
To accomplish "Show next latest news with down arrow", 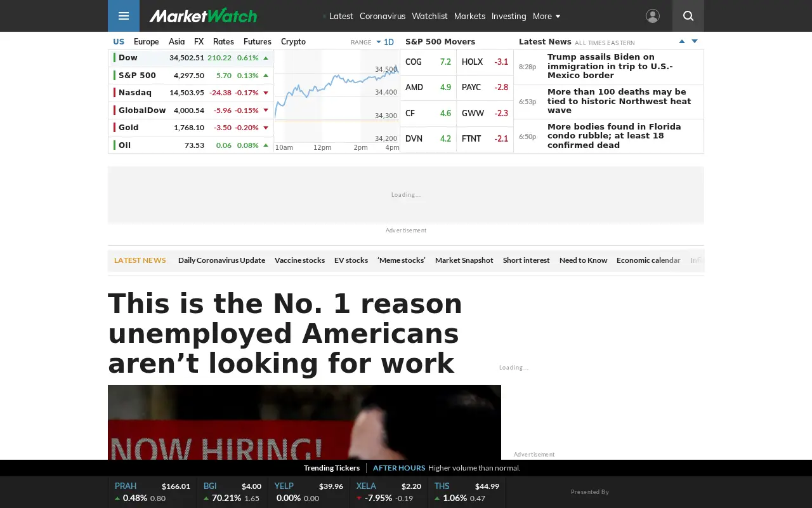I will click(695, 41).
